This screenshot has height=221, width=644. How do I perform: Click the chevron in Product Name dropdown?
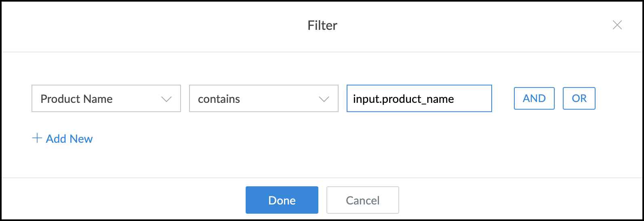point(166,99)
